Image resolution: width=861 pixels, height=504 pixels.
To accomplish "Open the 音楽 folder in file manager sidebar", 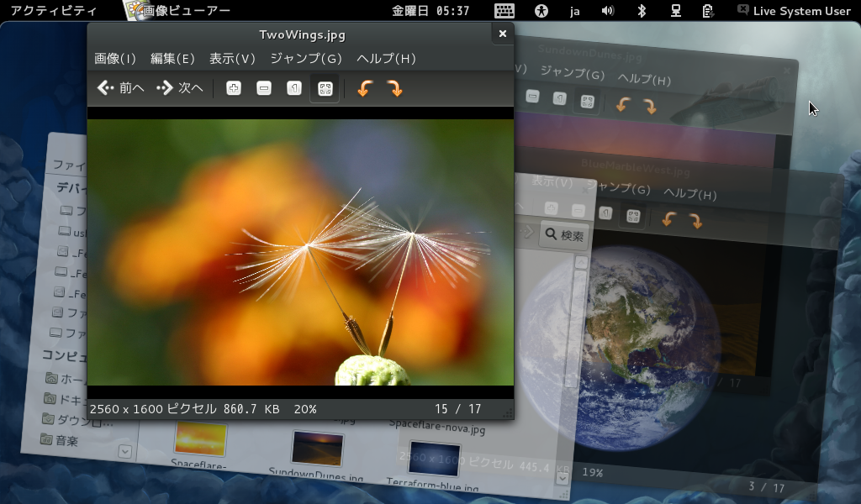I will point(60,440).
